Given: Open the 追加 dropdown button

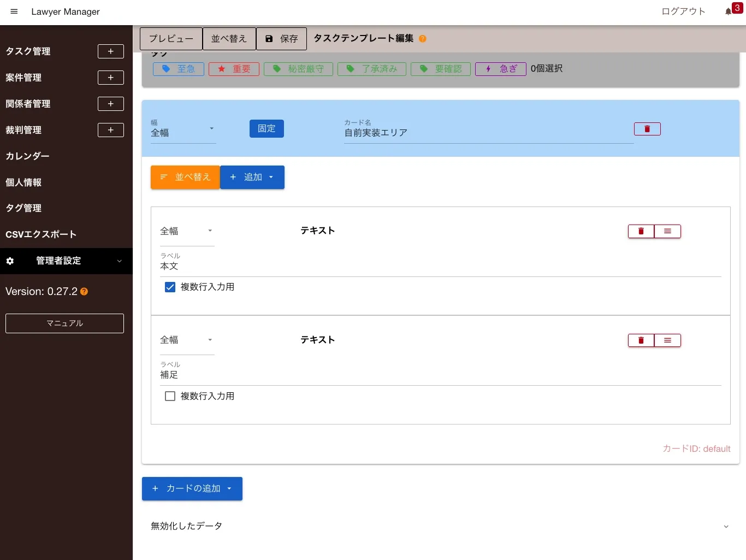Looking at the screenshot, I should (x=252, y=177).
